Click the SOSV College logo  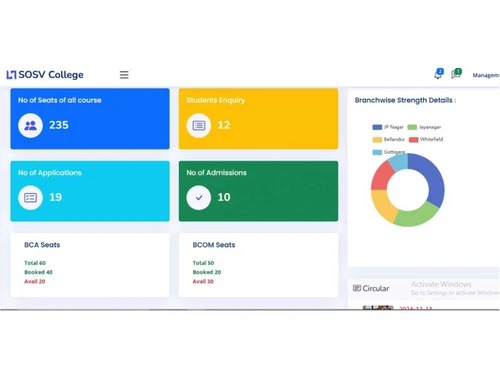[45, 75]
